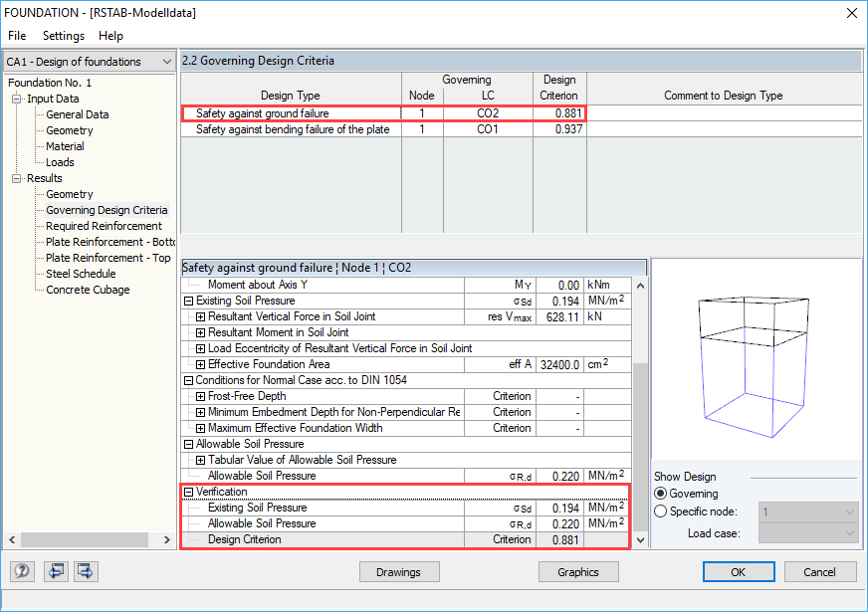
Task: Click the 32400.0 effective area value
Action: pyautogui.click(x=559, y=364)
